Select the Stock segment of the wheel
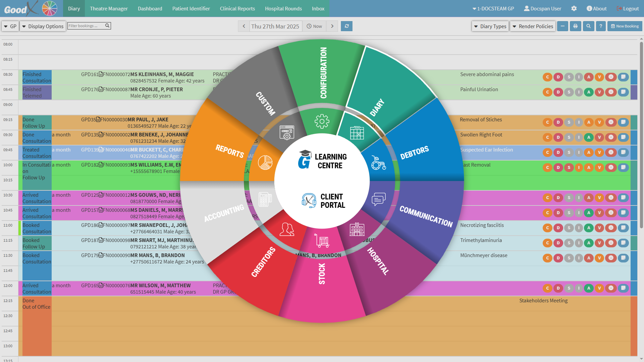644x362 pixels. click(x=322, y=274)
